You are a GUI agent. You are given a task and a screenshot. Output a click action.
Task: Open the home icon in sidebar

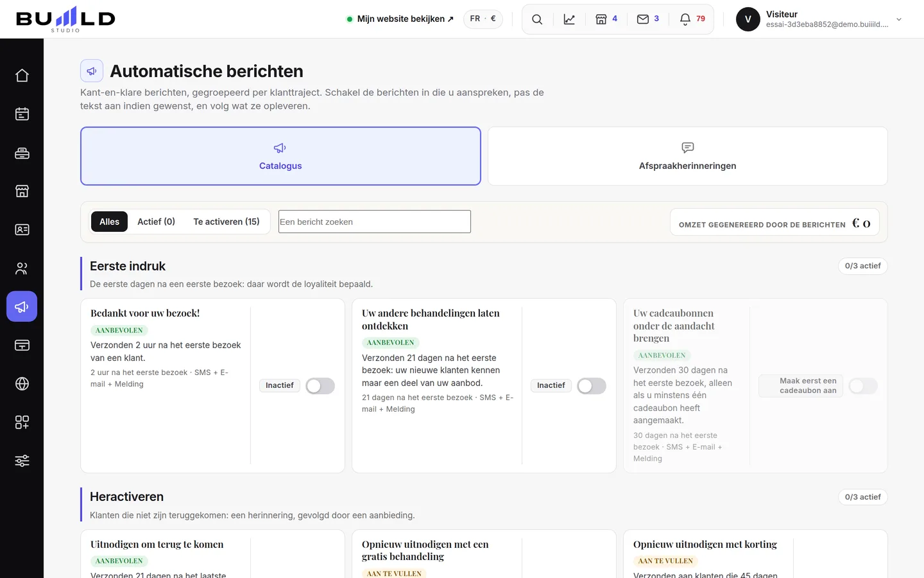click(x=22, y=75)
